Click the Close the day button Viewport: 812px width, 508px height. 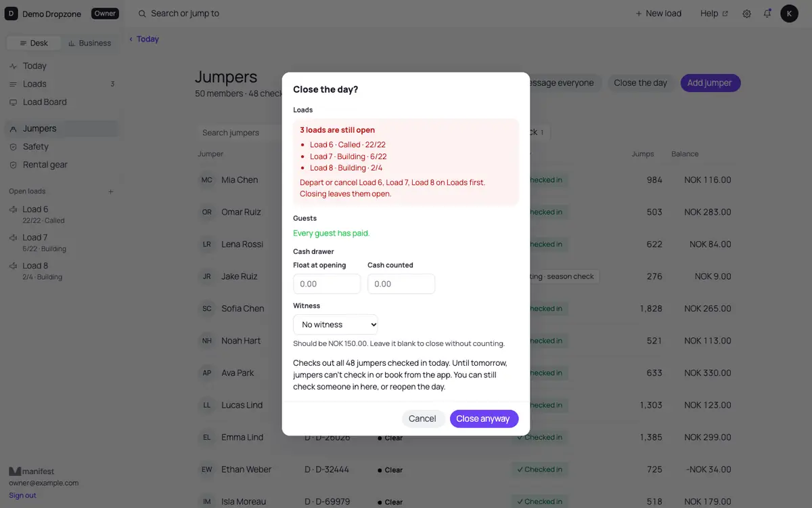point(640,83)
